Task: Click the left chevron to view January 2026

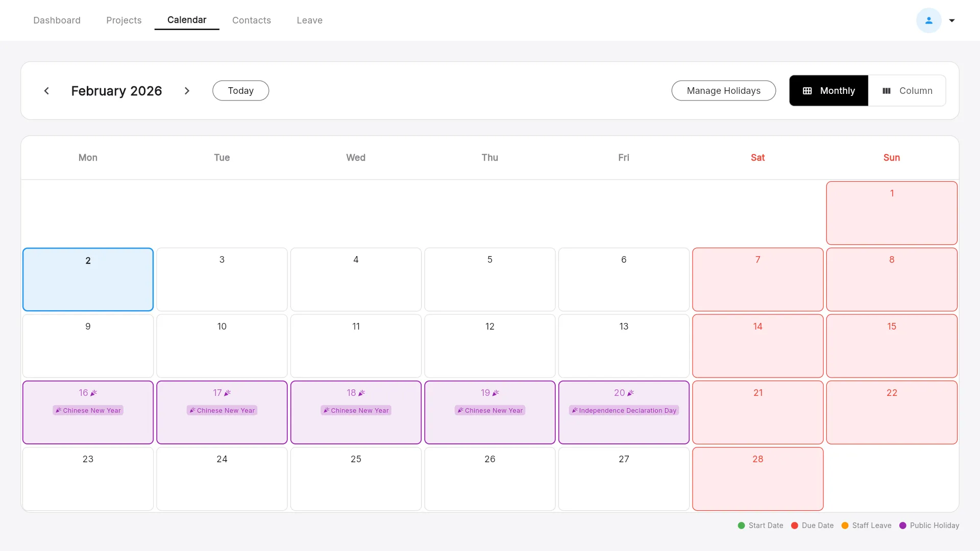Action: pos(46,90)
